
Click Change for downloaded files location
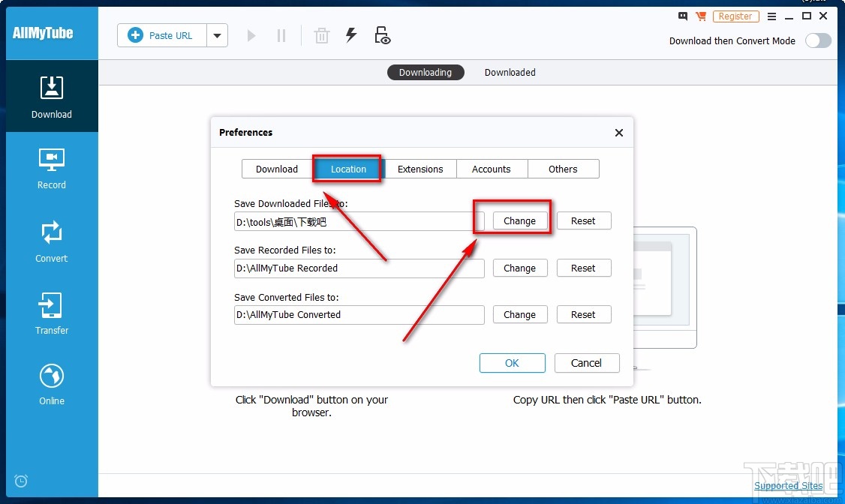[x=520, y=220]
